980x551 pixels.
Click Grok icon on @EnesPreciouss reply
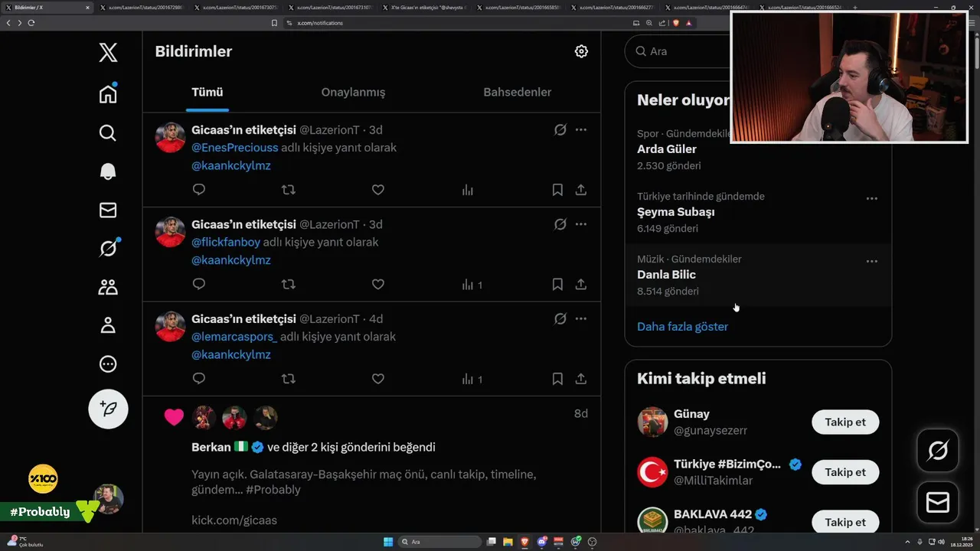560,130
